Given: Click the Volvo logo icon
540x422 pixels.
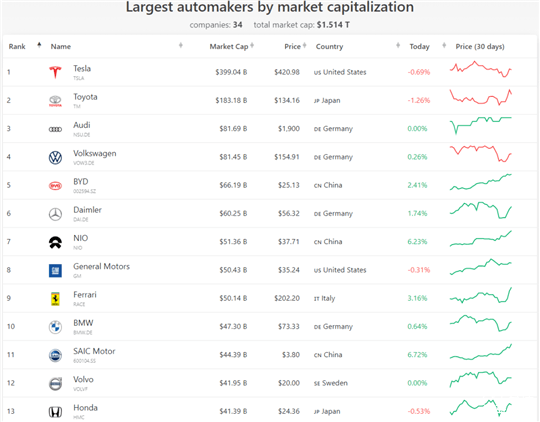Looking at the screenshot, I should click(x=55, y=384).
